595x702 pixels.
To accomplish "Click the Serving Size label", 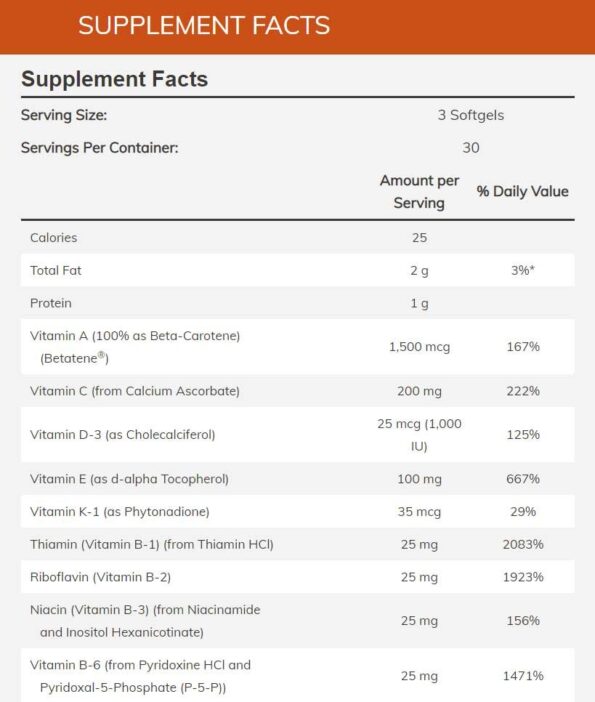I will point(64,115).
